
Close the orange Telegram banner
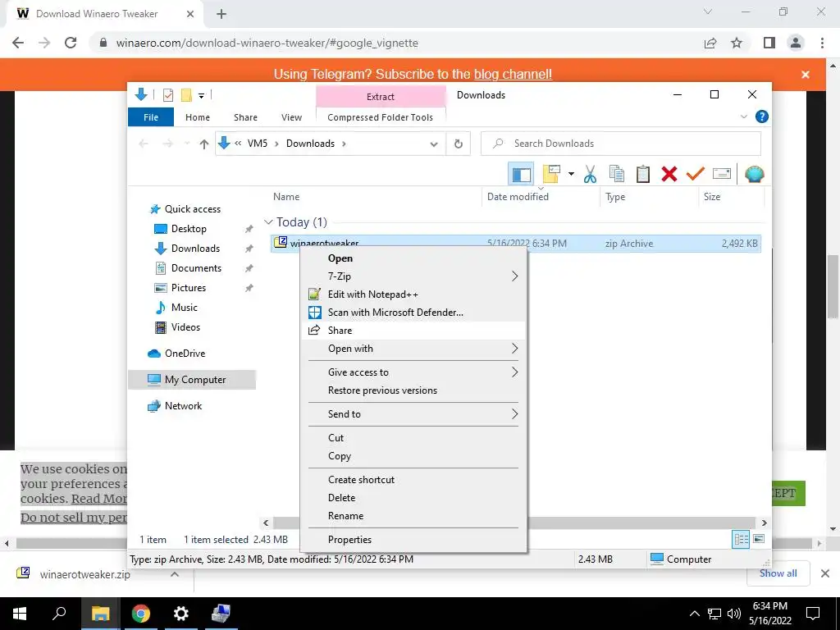point(806,75)
